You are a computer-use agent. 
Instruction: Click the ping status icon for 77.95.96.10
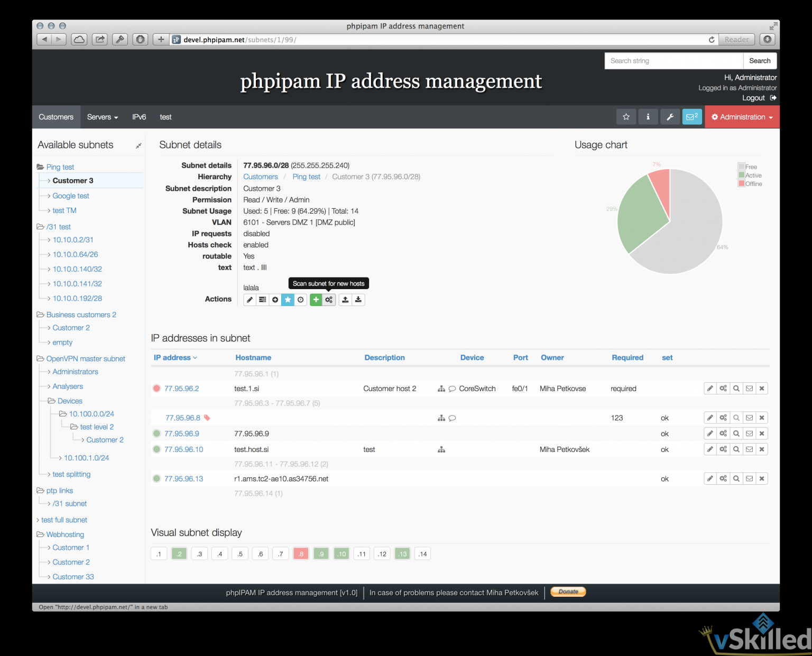156,449
